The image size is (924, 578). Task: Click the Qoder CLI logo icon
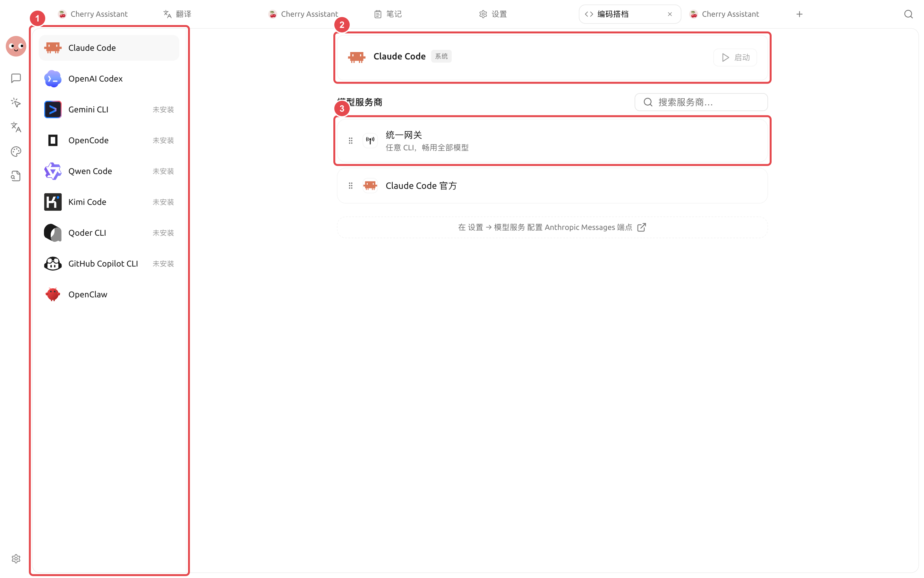pyautogui.click(x=53, y=233)
